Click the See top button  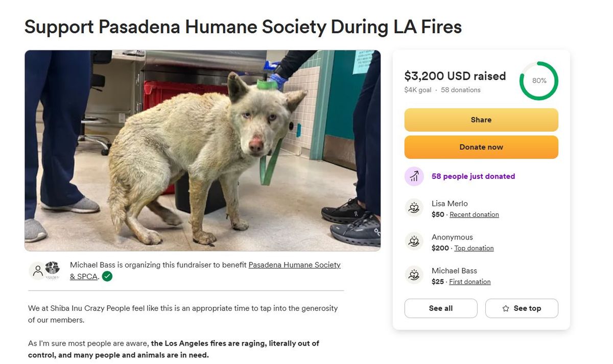coord(522,308)
